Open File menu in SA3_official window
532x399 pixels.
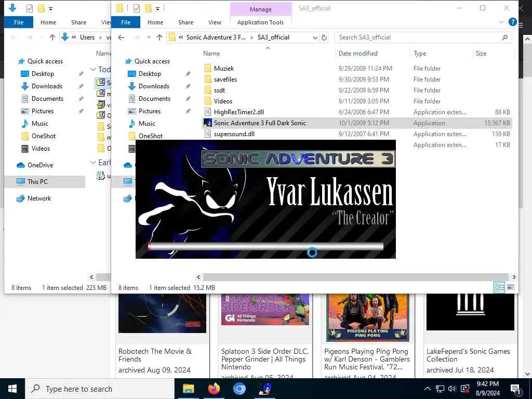point(126,22)
